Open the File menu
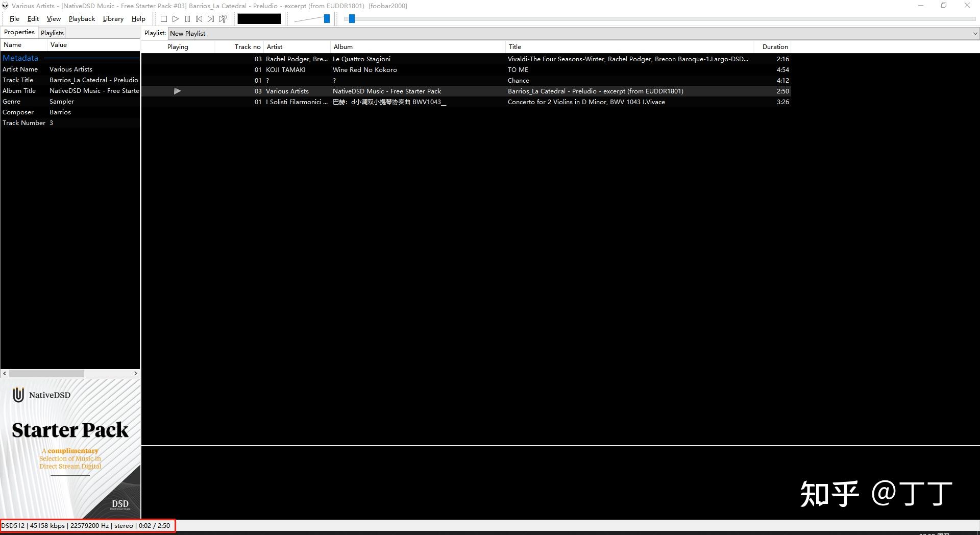The height and width of the screenshot is (535, 980). click(14, 19)
